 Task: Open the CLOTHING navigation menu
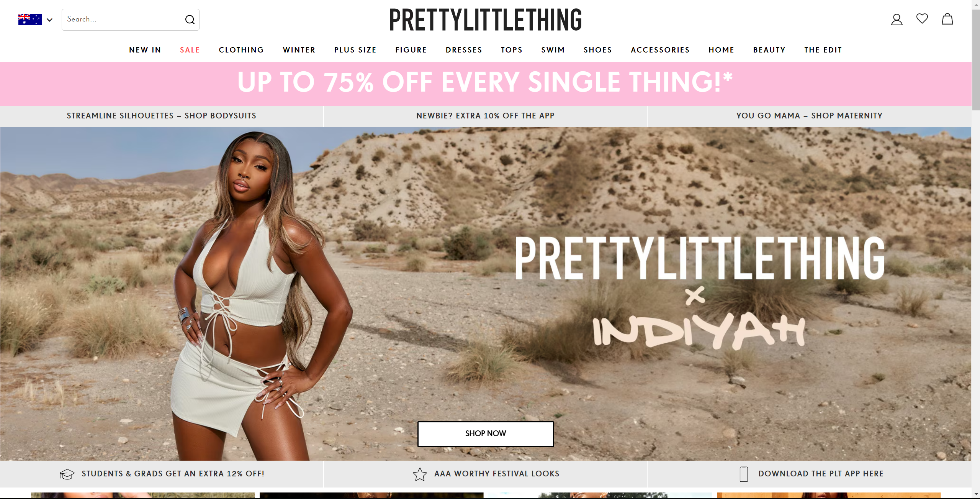point(241,50)
